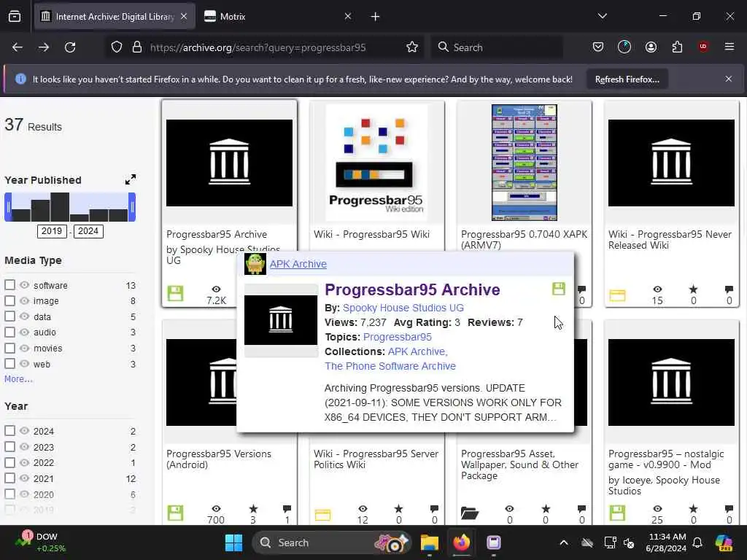Check the movies media type checkbox

[x=10, y=348]
